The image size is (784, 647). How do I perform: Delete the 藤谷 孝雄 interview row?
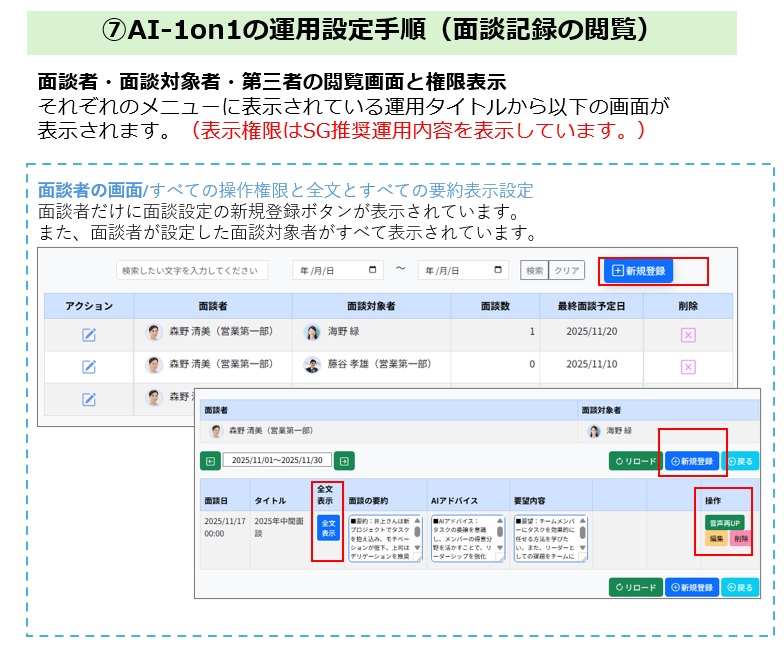(687, 366)
